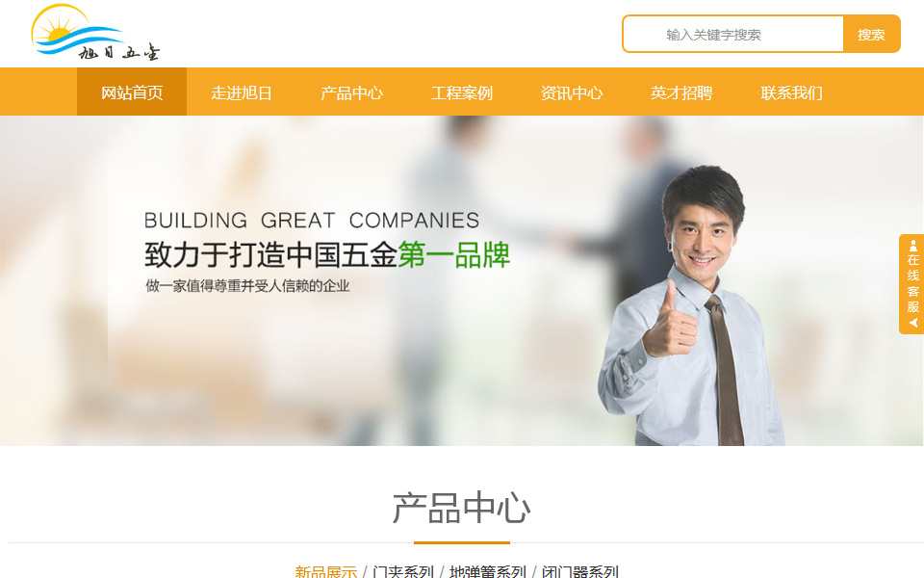Switch to the 闭门器系列 category tab
Image resolution: width=924 pixels, height=578 pixels.
pos(579,571)
